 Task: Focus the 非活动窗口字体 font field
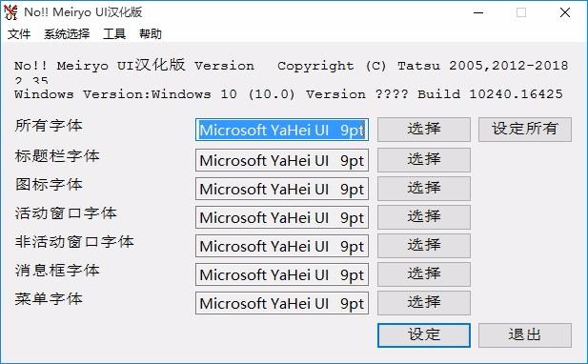pos(282,246)
